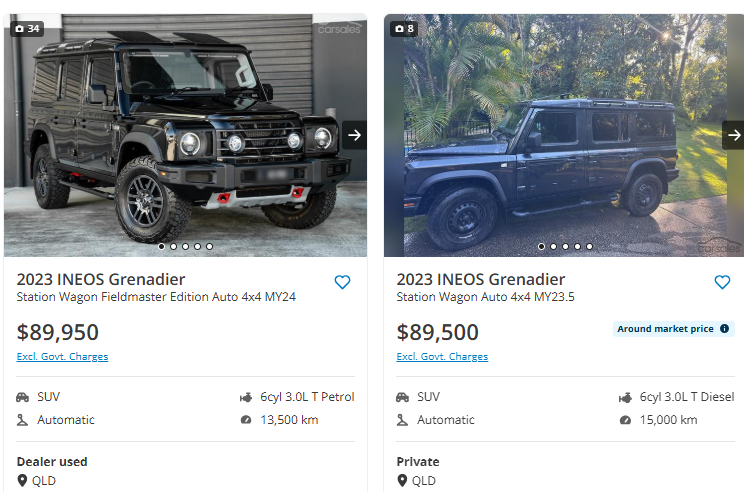Click the SUV body type icon on the Fieldmaster listing
744x492 pixels.
pyautogui.click(x=23, y=397)
